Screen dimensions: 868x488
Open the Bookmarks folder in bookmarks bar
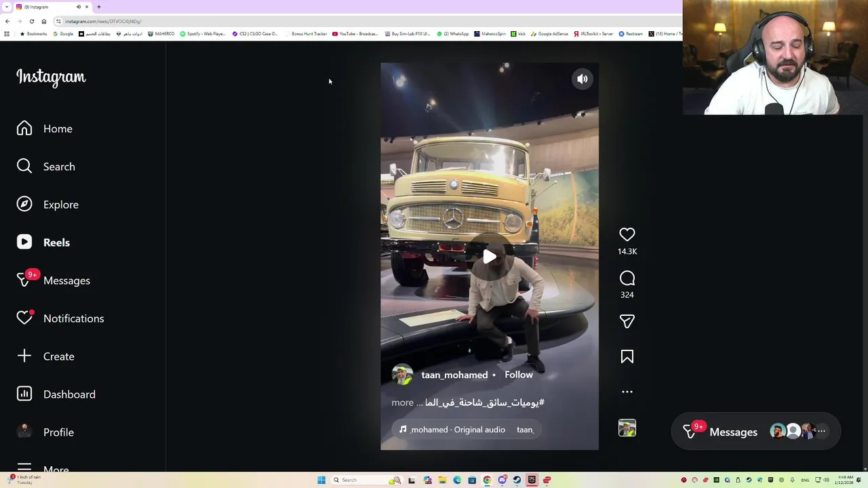pyautogui.click(x=34, y=34)
